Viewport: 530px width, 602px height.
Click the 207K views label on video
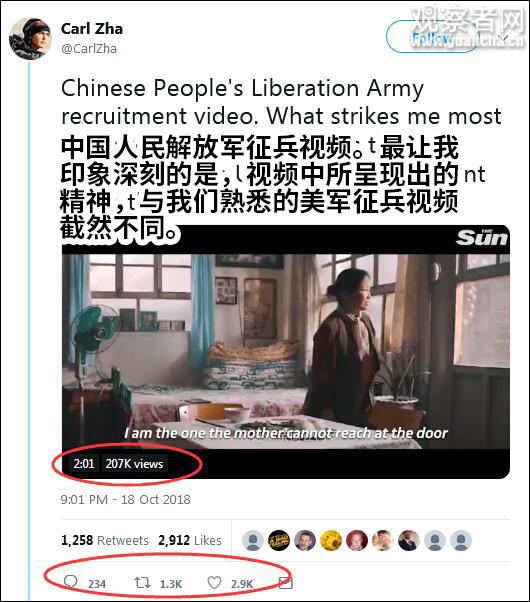click(x=134, y=464)
